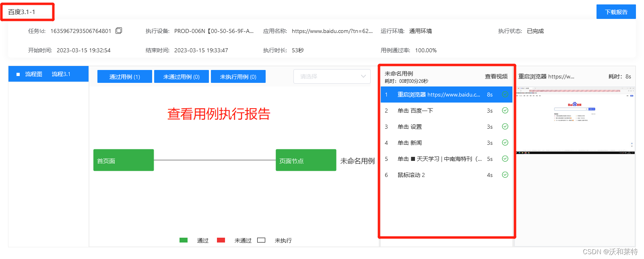Click the 首页面 flow node
The height and width of the screenshot is (259, 644).
124,160
